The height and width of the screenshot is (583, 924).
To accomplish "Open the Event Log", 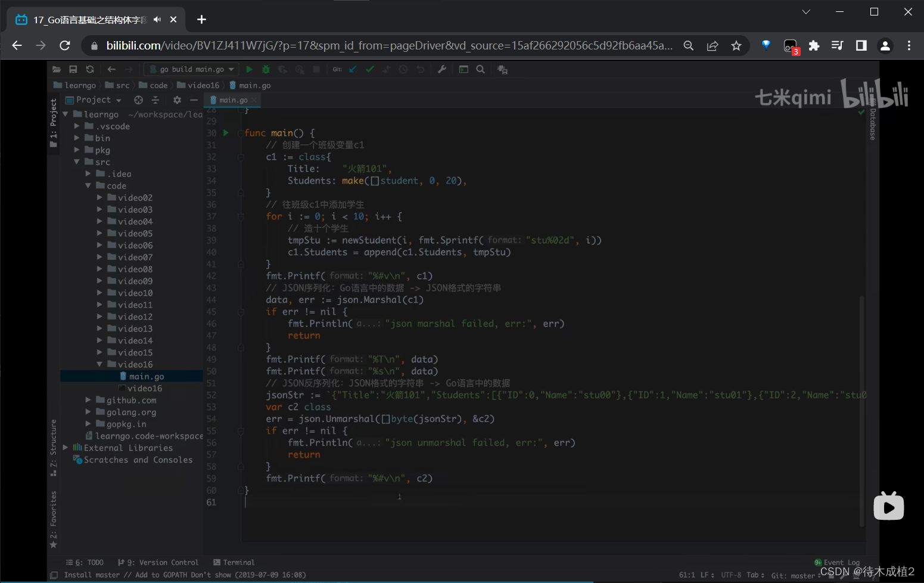I will (837, 562).
